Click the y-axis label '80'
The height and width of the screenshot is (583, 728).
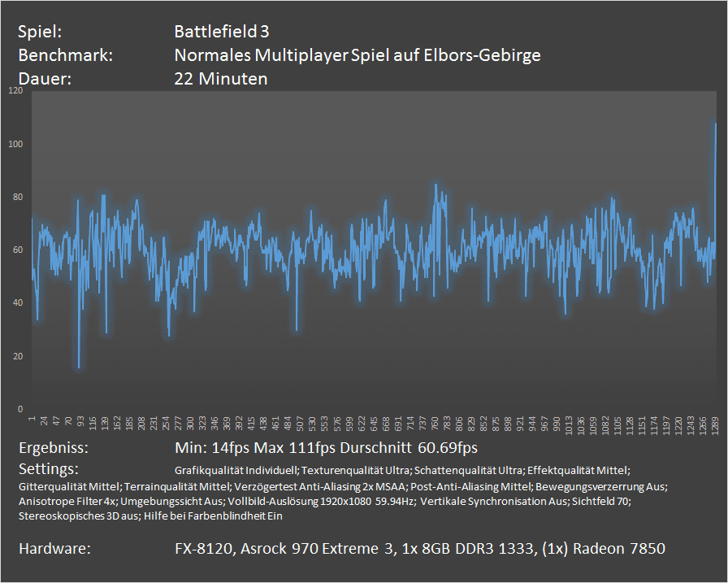(18, 197)
